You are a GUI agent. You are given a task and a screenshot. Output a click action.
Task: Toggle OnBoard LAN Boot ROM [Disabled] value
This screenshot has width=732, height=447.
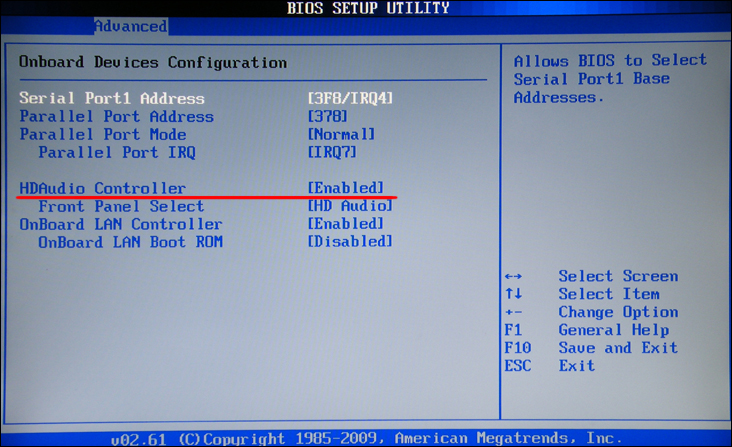[350, 242]
